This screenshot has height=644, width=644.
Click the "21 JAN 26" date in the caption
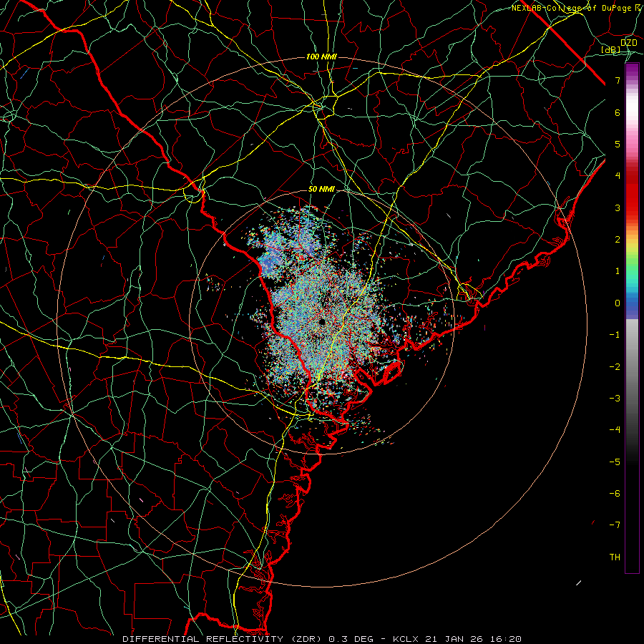(x=454, y=639)
